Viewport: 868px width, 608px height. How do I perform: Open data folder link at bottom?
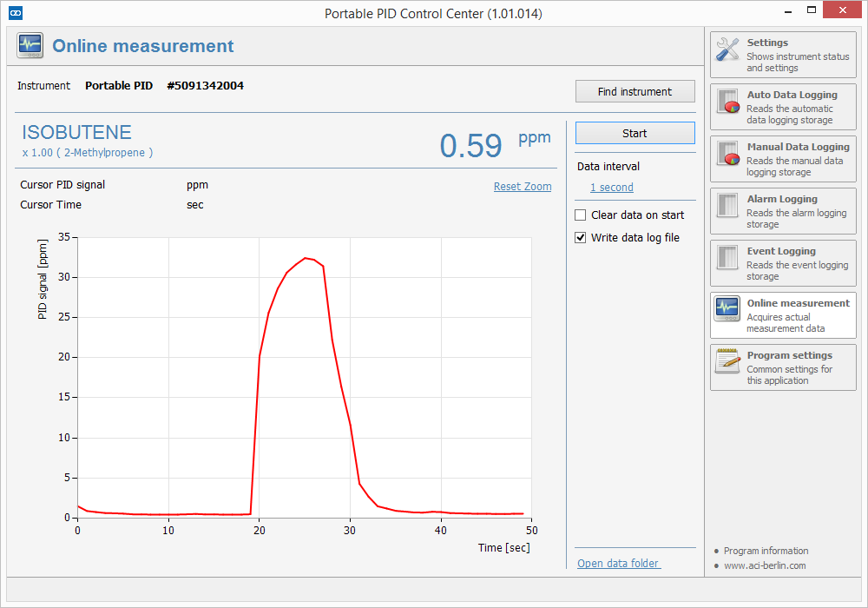[618, 563]
